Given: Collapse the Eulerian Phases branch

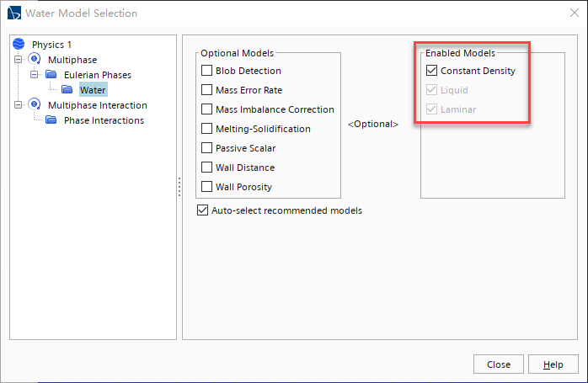Looking at the screenshot, I should click(x=35, y=75).
